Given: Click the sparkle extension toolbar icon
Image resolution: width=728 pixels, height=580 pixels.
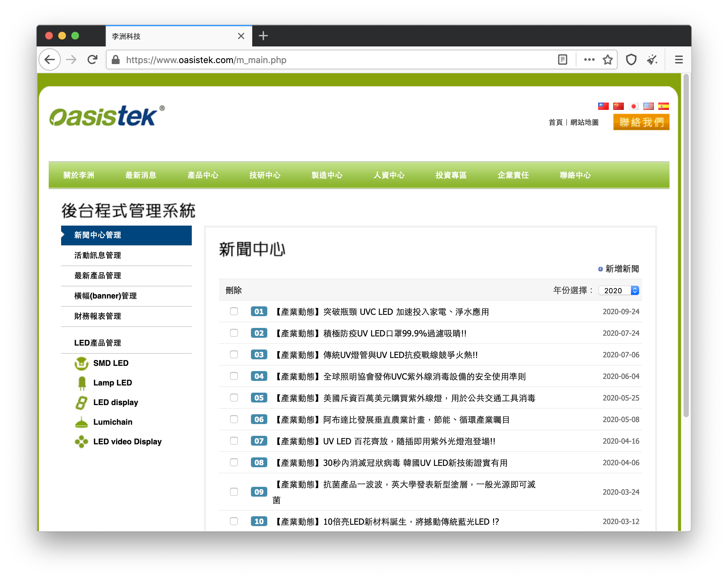Looking at the screenshot, I should pos(652,60).
